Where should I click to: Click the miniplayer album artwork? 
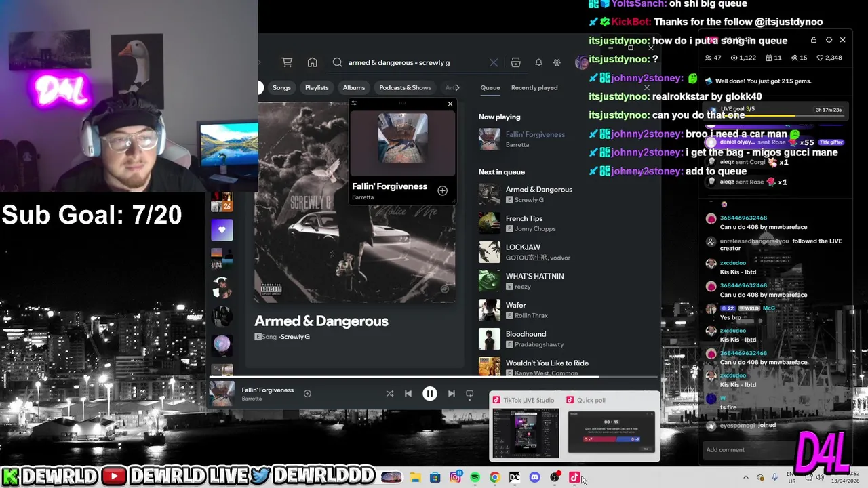coord(403,138)
